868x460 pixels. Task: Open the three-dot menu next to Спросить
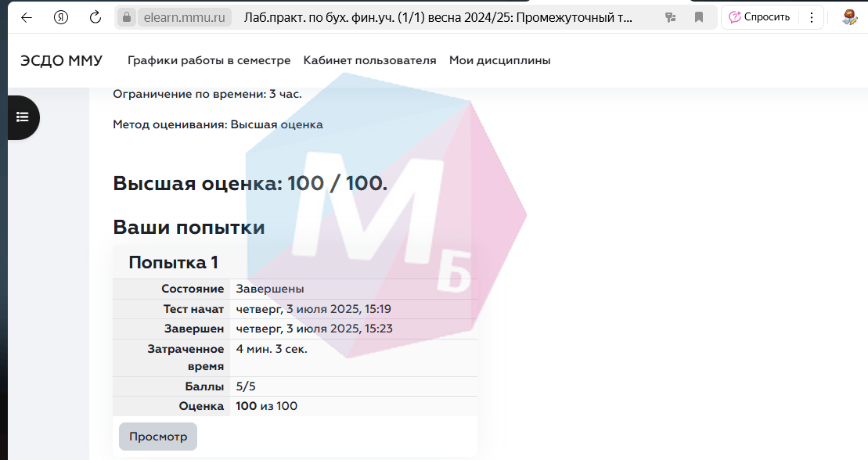[x=811, y=17]
